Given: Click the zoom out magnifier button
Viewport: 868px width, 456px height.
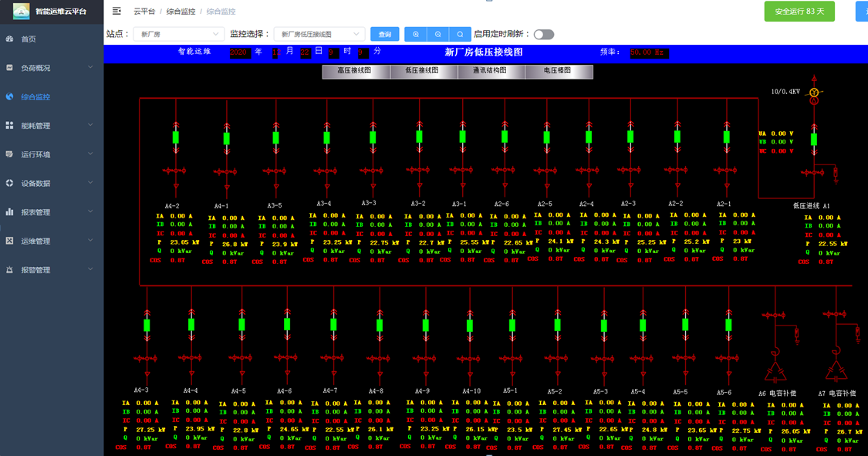Looking at the screenshot, I should pos(438,34).
